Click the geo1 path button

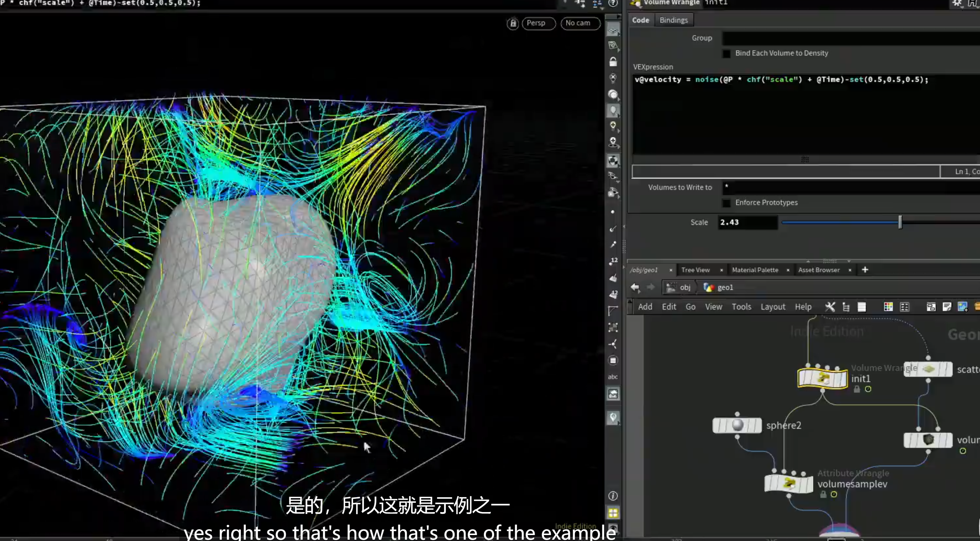coord(719,287)
